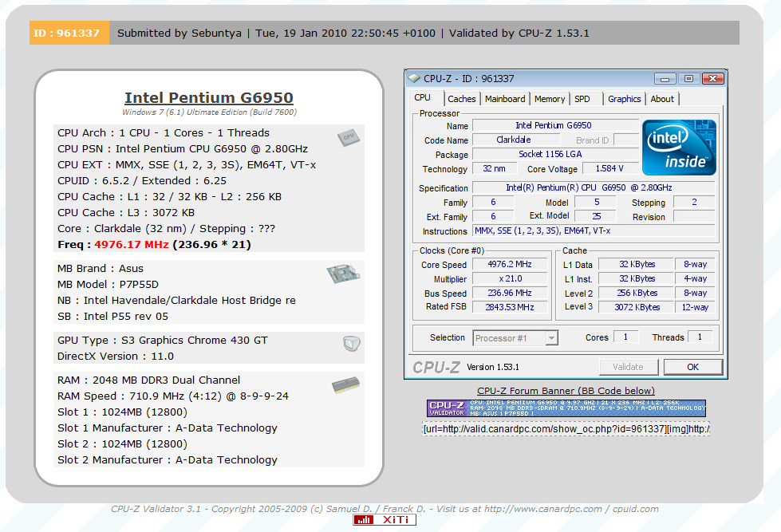
Task: Open the Memory tab
Action: tap(550, 99)
